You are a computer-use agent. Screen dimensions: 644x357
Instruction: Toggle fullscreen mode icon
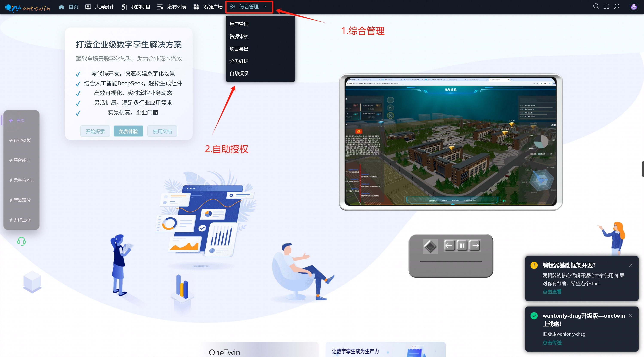point(606,6)
